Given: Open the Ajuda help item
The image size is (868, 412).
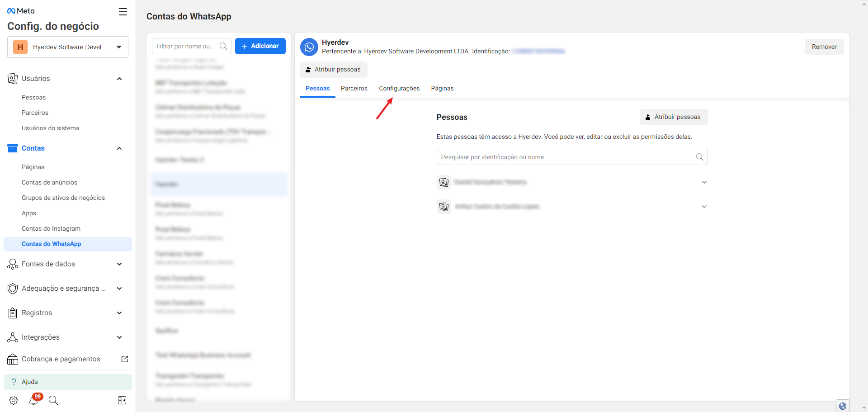Looking at the screenshot, I should tap(30, 382).
